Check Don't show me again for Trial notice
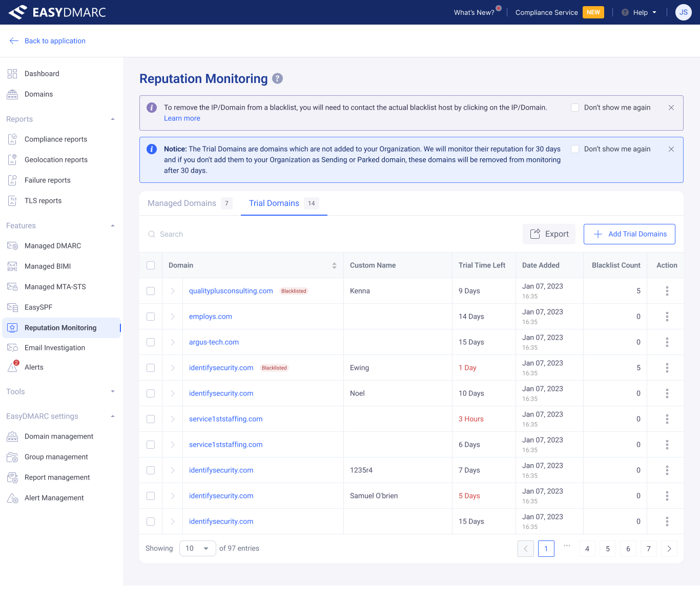 575,149
